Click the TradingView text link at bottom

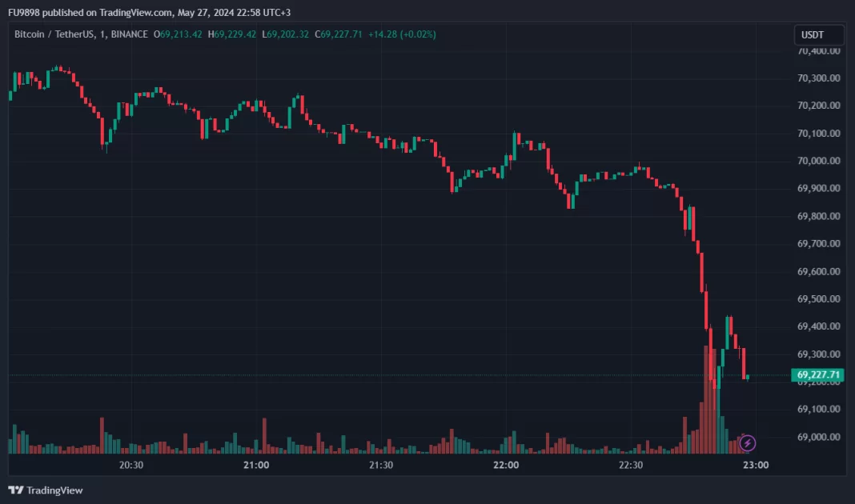coord(54,490)
